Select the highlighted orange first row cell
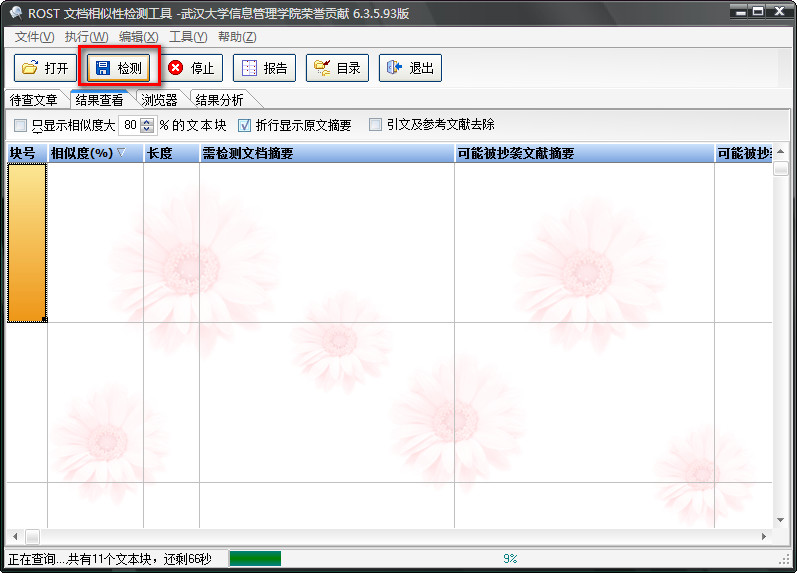The height and width of the screenshot is (573, 797). pos(27,243)
